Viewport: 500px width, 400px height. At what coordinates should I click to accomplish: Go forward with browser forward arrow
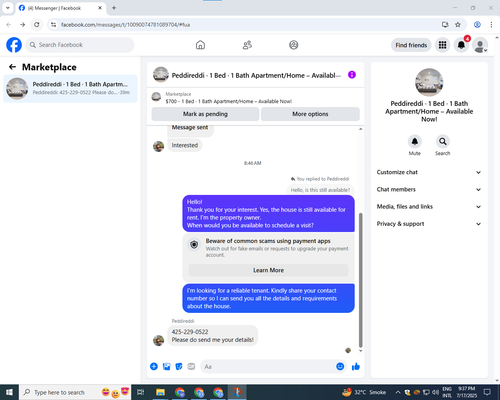pos(22,25)
